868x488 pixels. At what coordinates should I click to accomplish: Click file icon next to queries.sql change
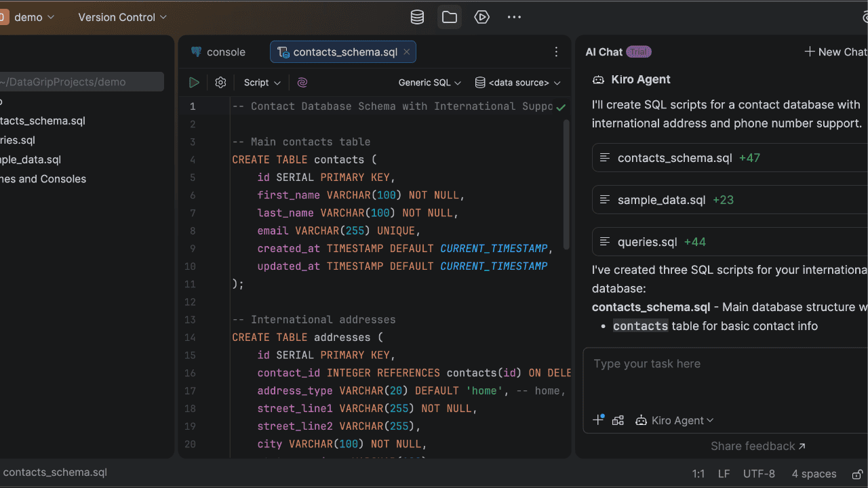point(605,242)
